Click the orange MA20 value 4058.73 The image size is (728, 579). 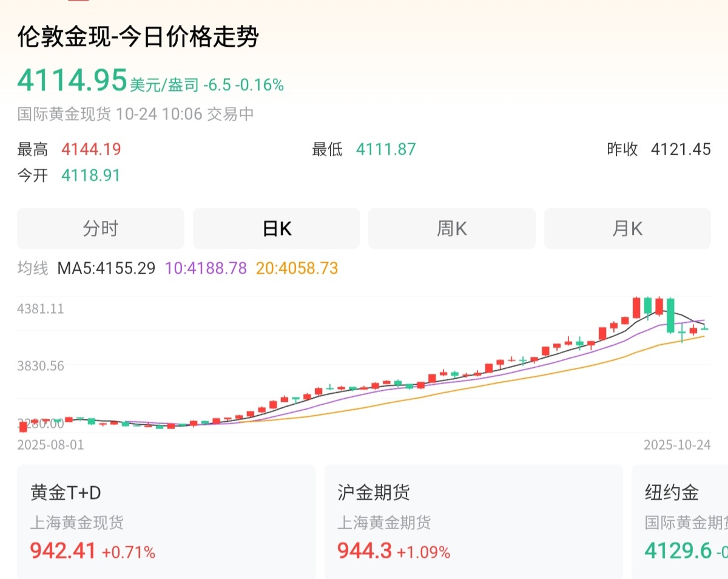click(297, 268)
